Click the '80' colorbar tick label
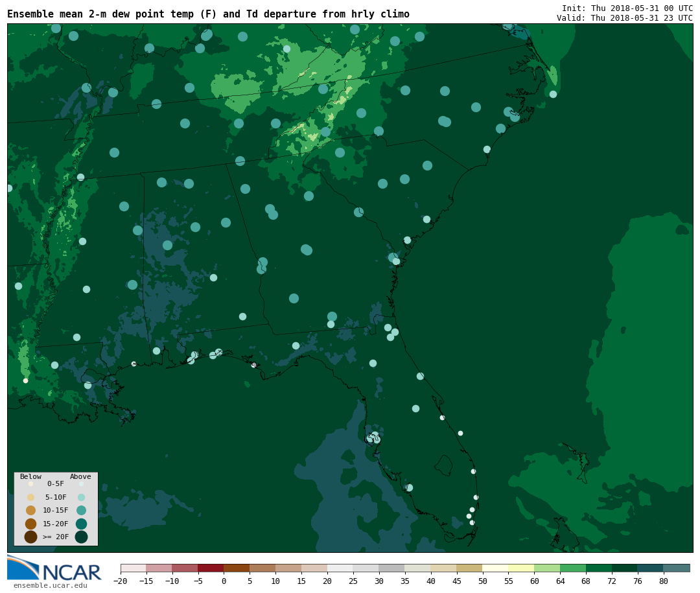Screen dimensions: 700x593 click(664, 581)
